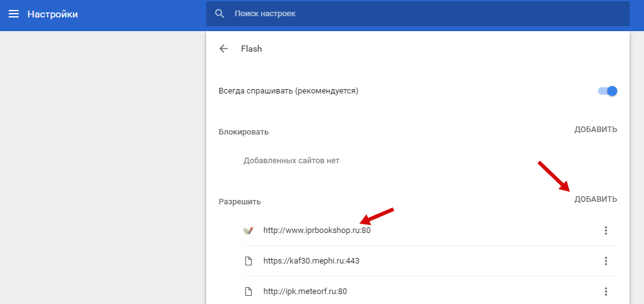Image resolution: width=644 pixels, height=304 pixels.
Task: Click the page icon for kaf30.mephi.ru
Action: coord(249,261)
